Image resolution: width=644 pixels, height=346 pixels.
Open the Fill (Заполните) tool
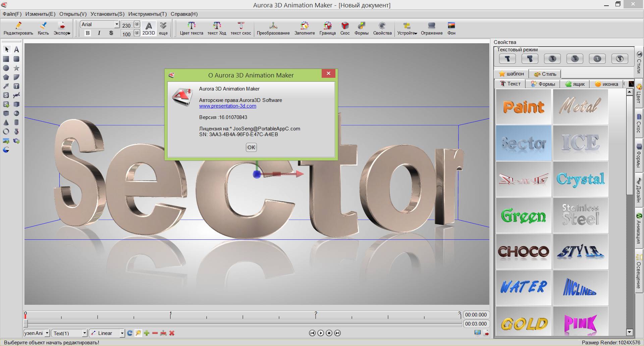[x=305, y=26]
